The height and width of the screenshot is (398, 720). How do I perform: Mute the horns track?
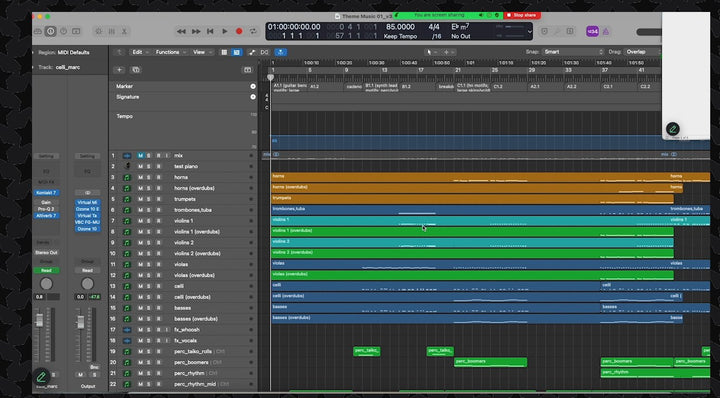[141, 177]
